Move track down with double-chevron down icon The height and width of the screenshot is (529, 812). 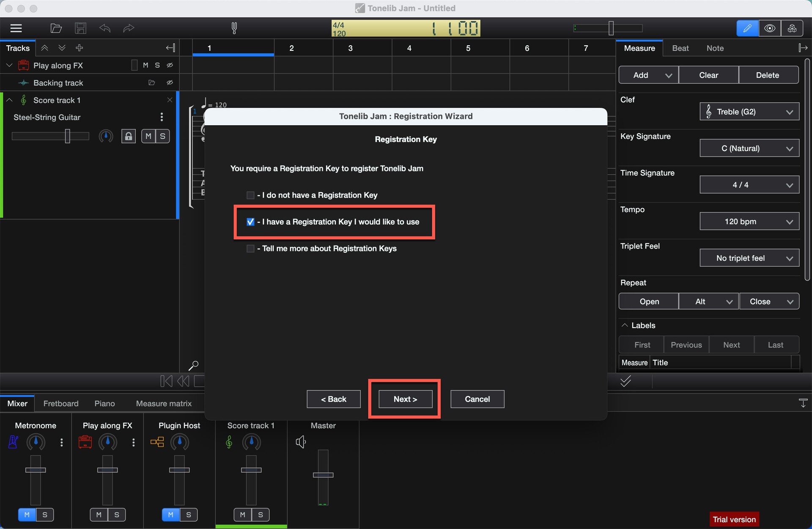(x=62, y=48)
